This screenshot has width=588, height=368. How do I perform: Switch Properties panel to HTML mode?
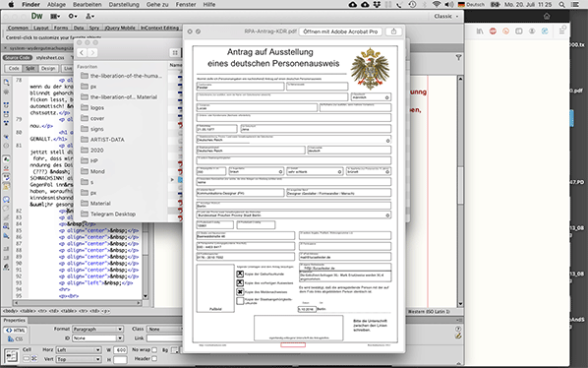coord(15,330)
